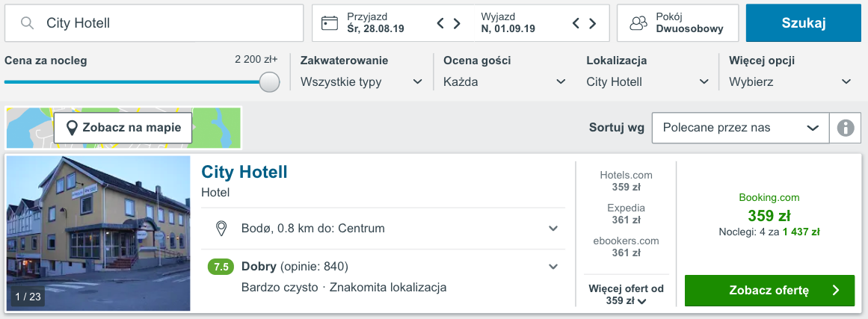This screenshot has width=868, height=319.
Task: Open the arrival date calendar icon
Action: (330, 23)
